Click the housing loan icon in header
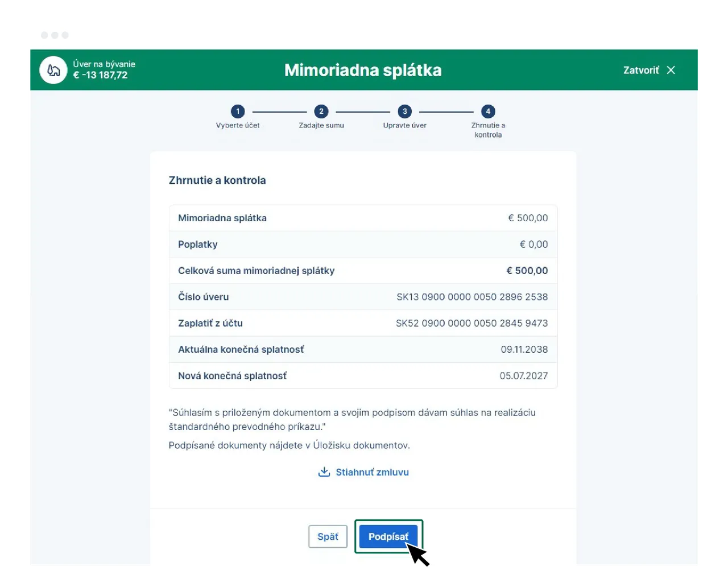This screenshot has height=587, width=728. coord(53,70)
